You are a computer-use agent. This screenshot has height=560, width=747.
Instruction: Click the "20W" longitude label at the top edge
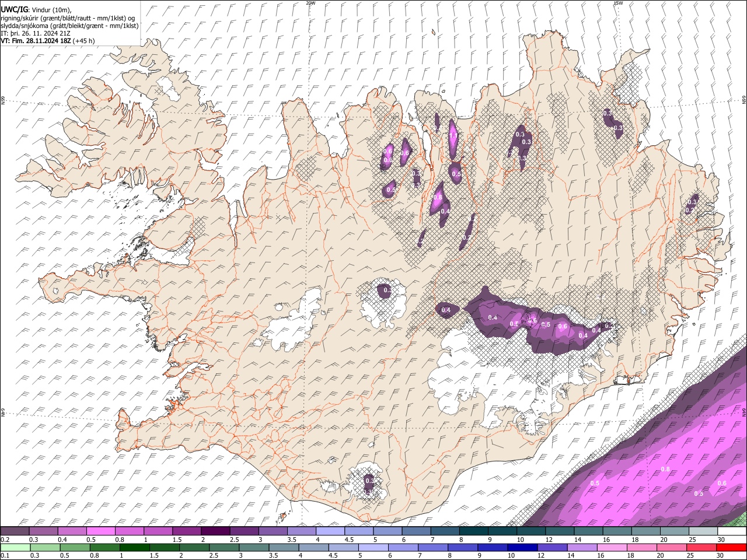click(x=311, y=3)
